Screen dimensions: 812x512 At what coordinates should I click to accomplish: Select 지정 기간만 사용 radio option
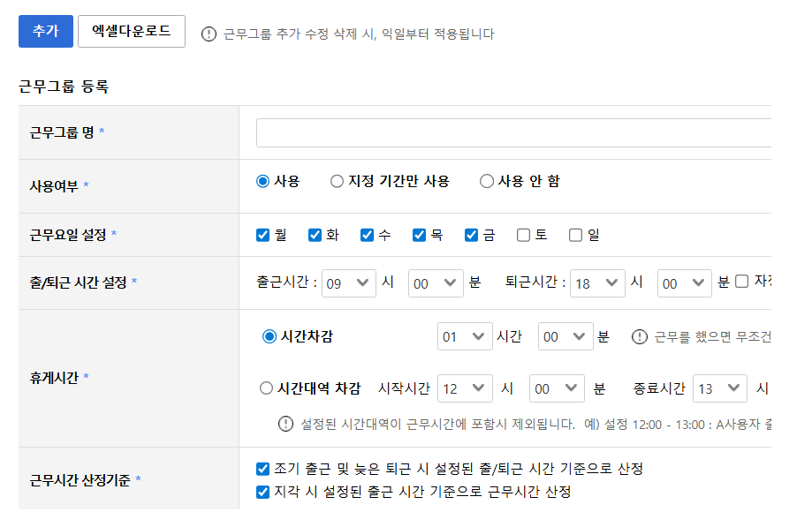337,181
